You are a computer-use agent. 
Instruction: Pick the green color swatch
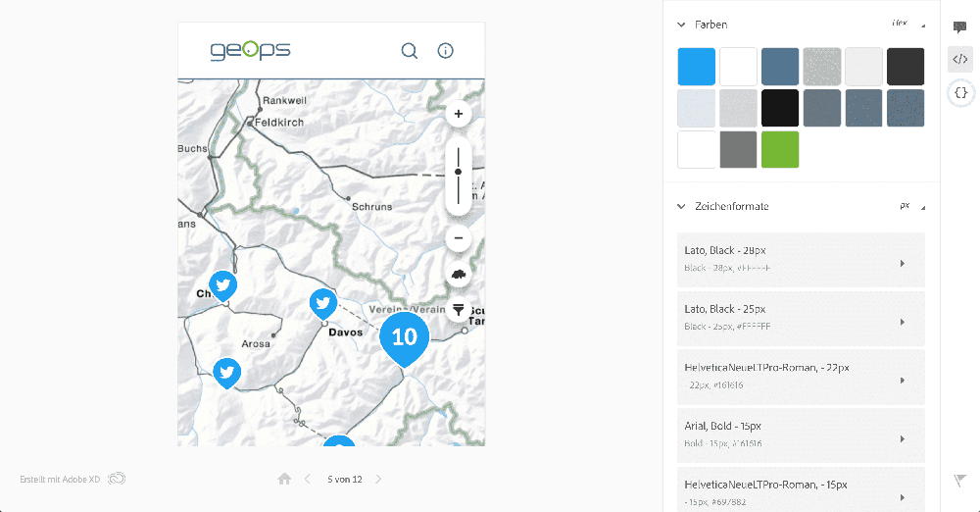click(x=780, y=149)
